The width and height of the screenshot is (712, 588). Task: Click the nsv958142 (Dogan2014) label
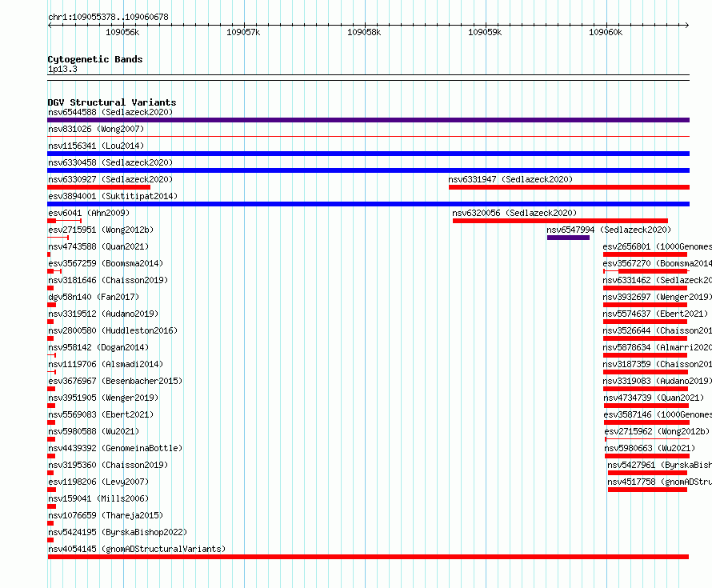(98, 347)
